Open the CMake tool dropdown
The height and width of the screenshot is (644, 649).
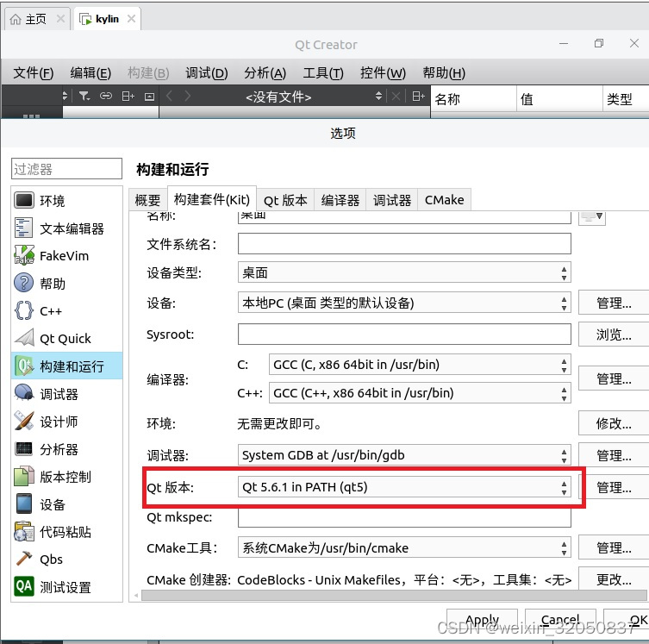(404, 548)
